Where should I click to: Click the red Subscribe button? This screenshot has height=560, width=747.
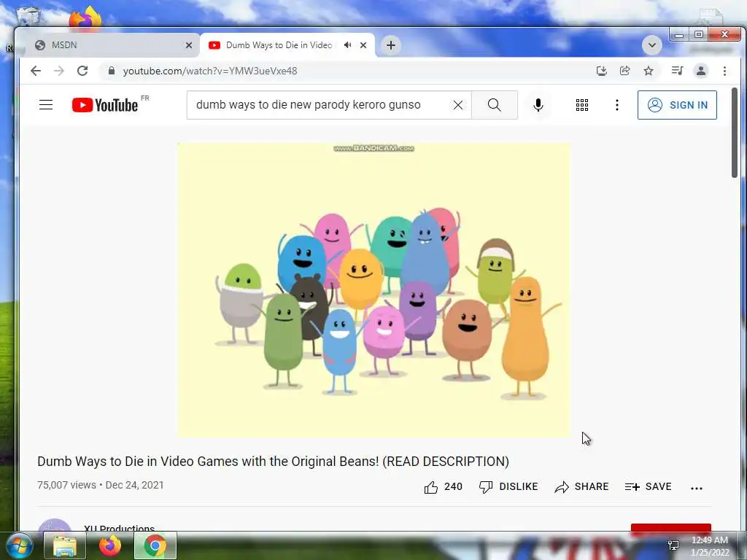[x=671, y=529]
